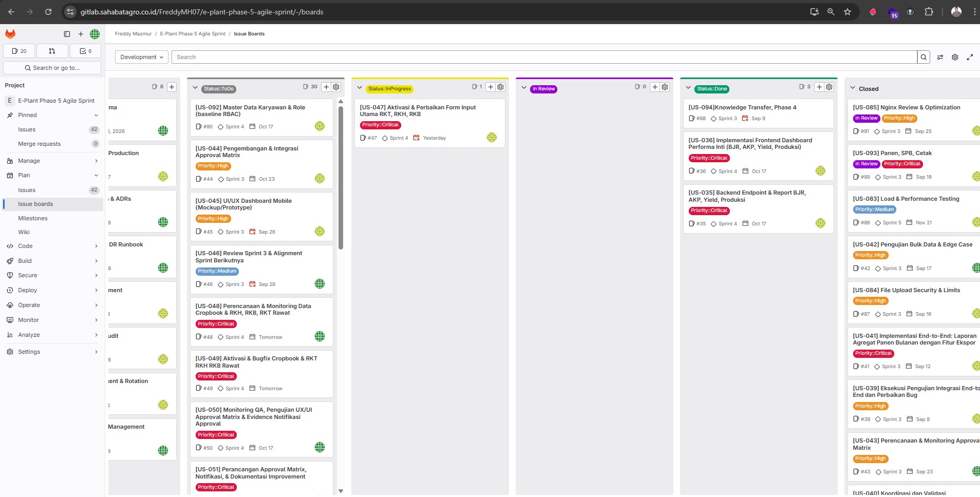Open issue US-047 Aktivasi & Perbaikan Form
Screen dimensions: 980x497
(x=418, y=110)
